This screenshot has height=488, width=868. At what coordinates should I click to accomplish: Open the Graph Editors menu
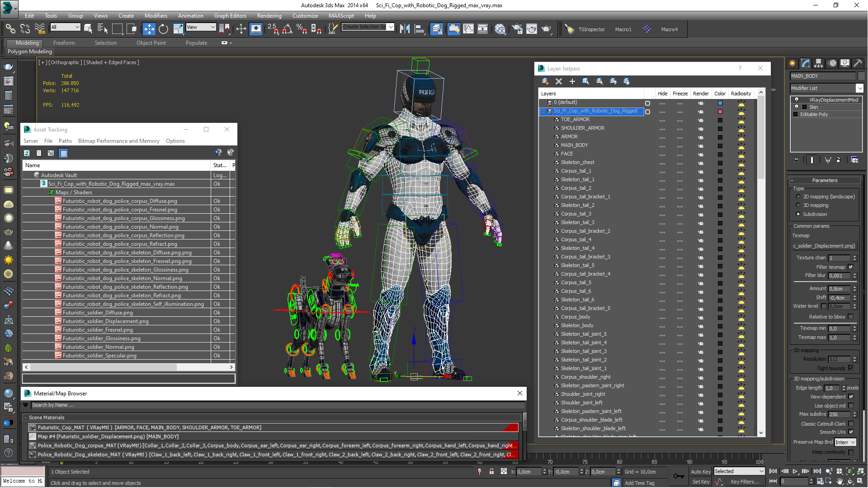click(x=230, y=16)
